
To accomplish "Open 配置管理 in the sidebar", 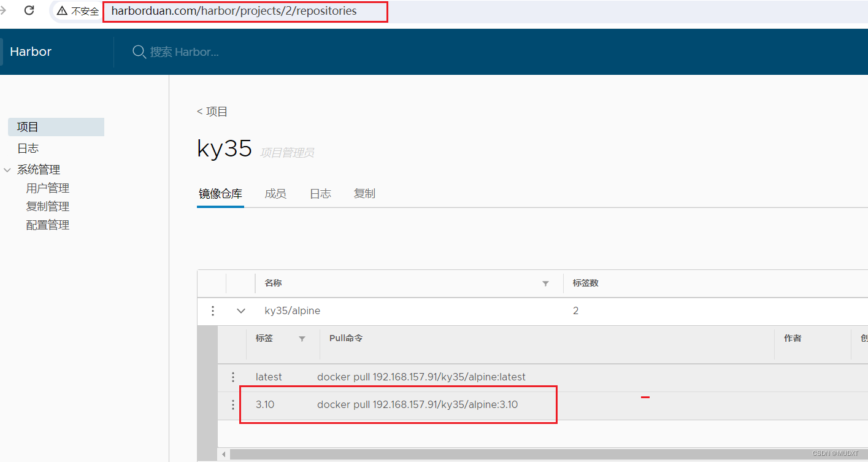I will 48,225.
